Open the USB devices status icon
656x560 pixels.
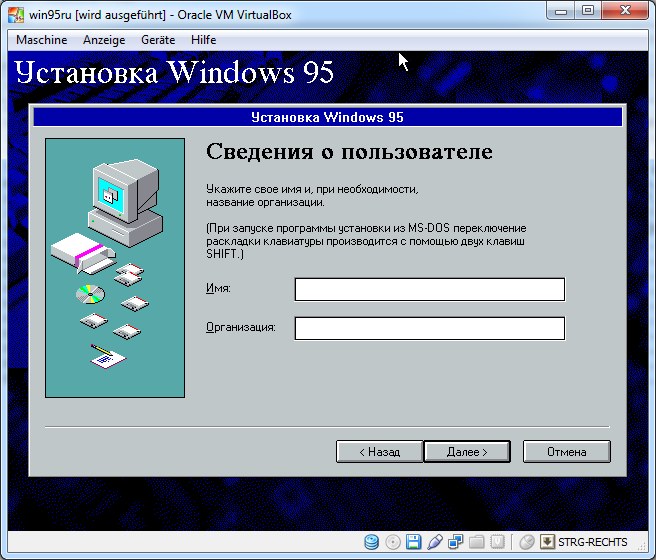[x=434, y=542]
